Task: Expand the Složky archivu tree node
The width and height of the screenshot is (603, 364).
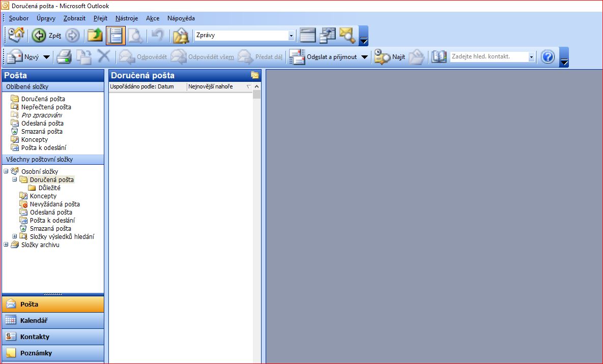Action: [6, 245]
